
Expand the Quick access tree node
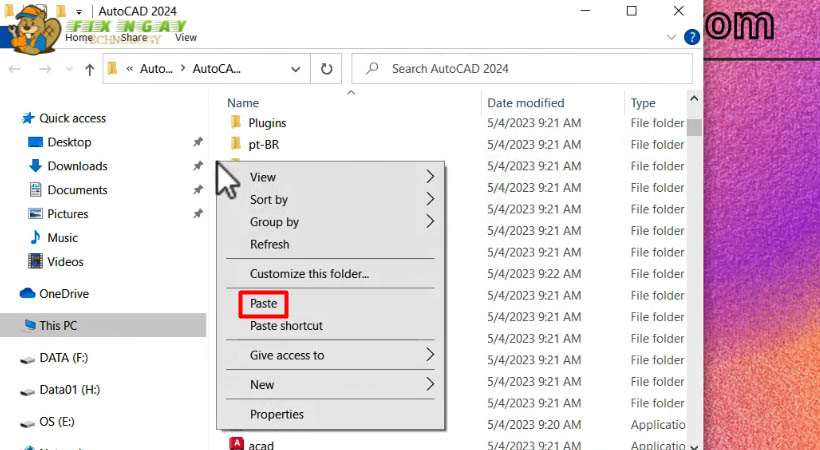point(12,118)
